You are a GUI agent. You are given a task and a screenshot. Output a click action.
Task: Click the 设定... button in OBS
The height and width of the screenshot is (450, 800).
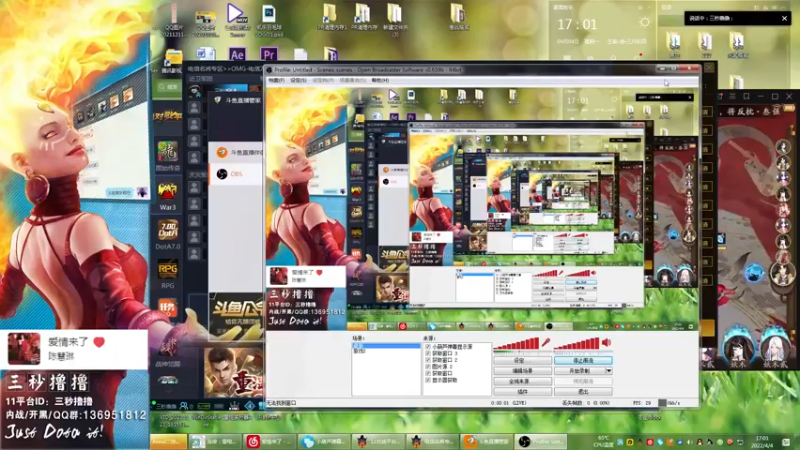(522, 360)
